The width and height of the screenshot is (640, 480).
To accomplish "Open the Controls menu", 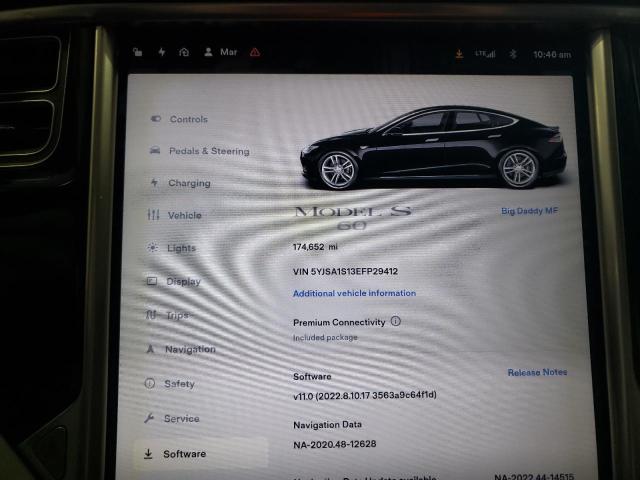I will point(180,119).
